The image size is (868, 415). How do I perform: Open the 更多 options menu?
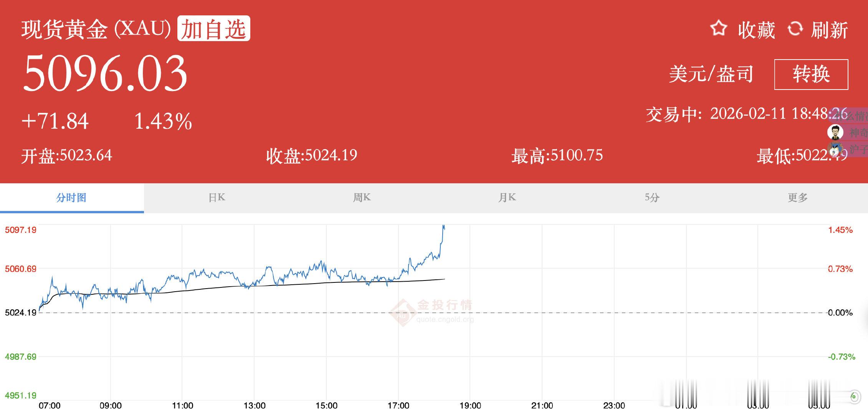pos(798,197)
